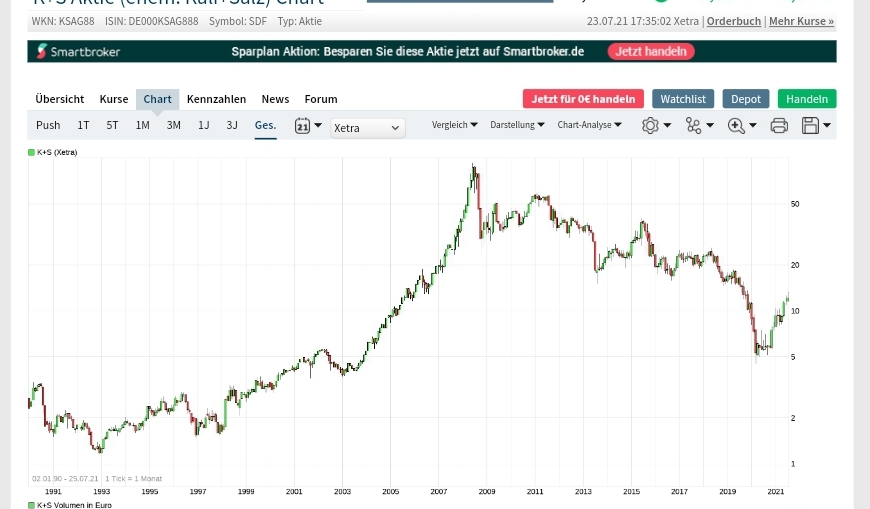Click the red 'Jetzt für 0€ handeln' button
The height and width of the screenshot is (509, 870).
click(x=583, y=99)
